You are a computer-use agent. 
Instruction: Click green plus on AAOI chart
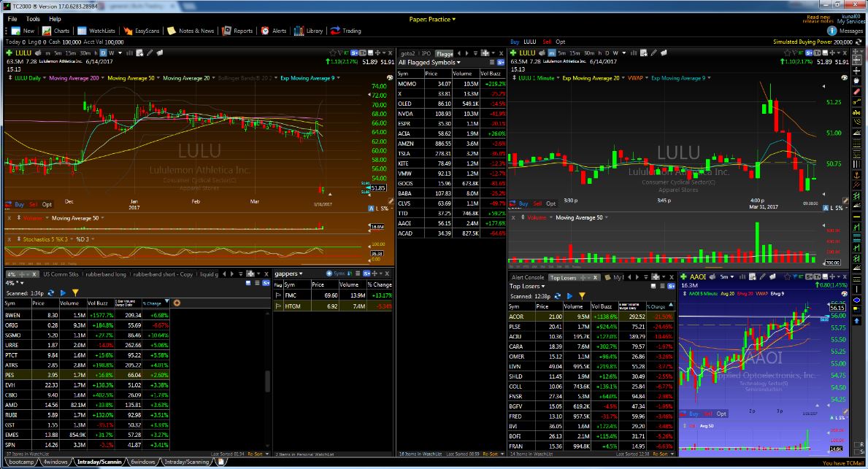click(683, 276)
